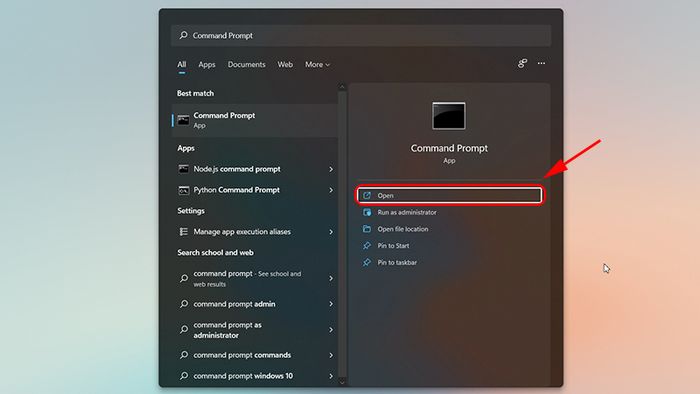Select 'command prompt admin' suggestion
The image size is (700, 394).
click(x=254, y=304)
